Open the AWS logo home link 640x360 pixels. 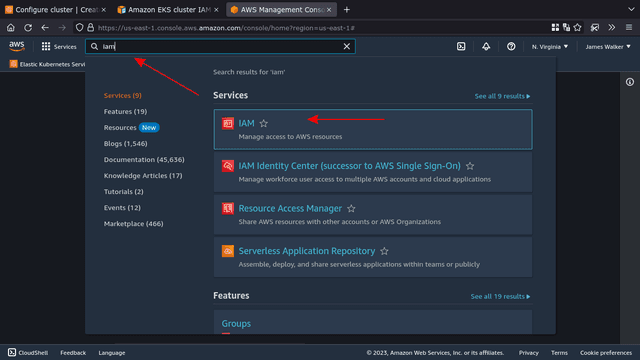(x=17, y=47)
